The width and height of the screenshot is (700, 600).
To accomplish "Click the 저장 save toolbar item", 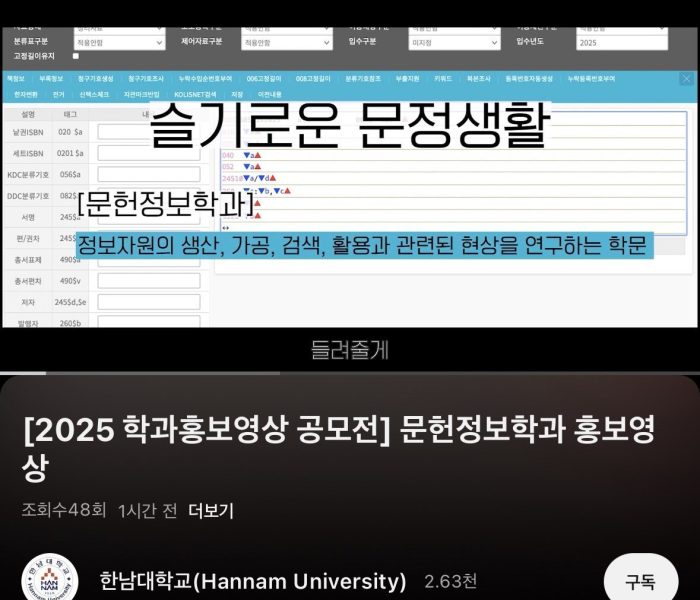I will tap(237, 95).
